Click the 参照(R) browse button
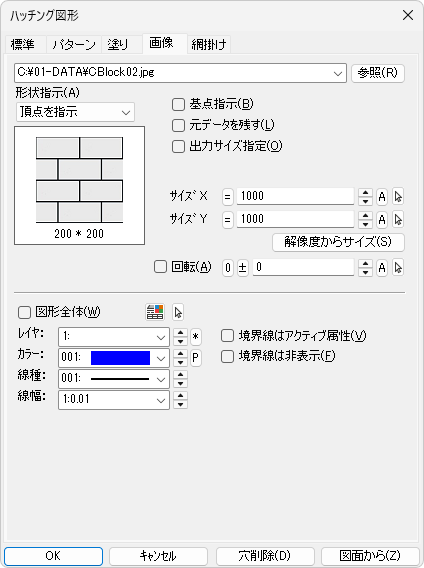 pyautogui.click(x=378, y=73)
